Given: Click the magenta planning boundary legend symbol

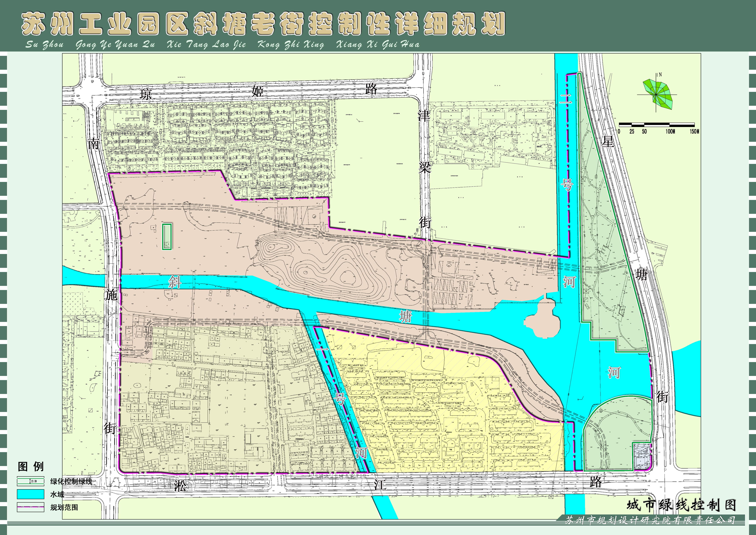Looking at the screenshot, I should [31, 507].
